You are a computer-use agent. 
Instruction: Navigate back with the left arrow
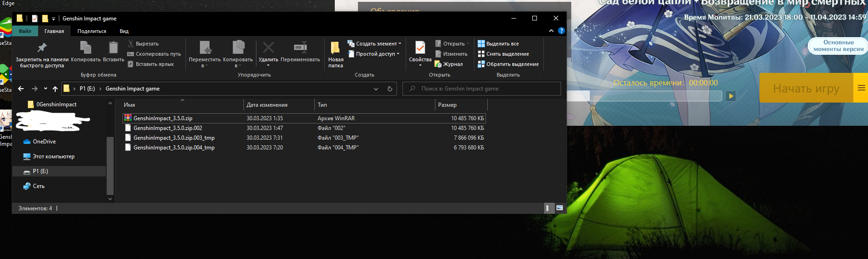(x=21, y=89)
